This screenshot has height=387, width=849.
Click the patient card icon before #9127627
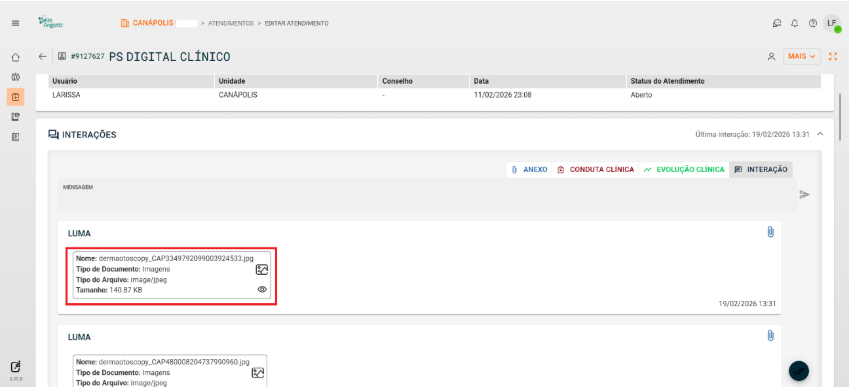[x=62, y=56]
